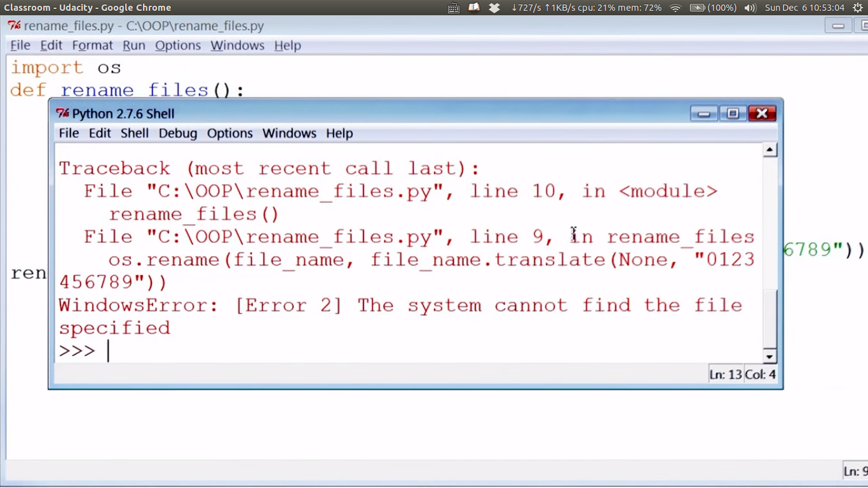Open Help menu in rename_files.py editor
This screenshot has width=868, height=488.
pos(287,46)
